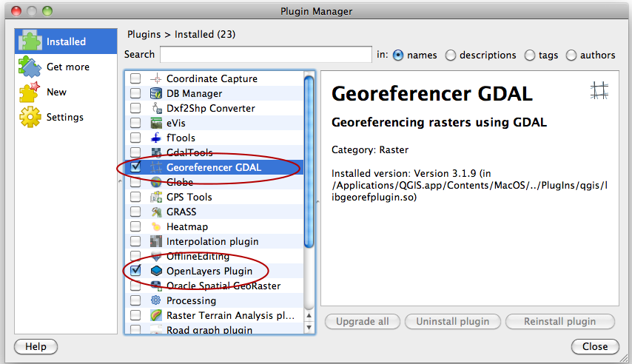
Task: Open the Get more tab
Action: (66, 67)
